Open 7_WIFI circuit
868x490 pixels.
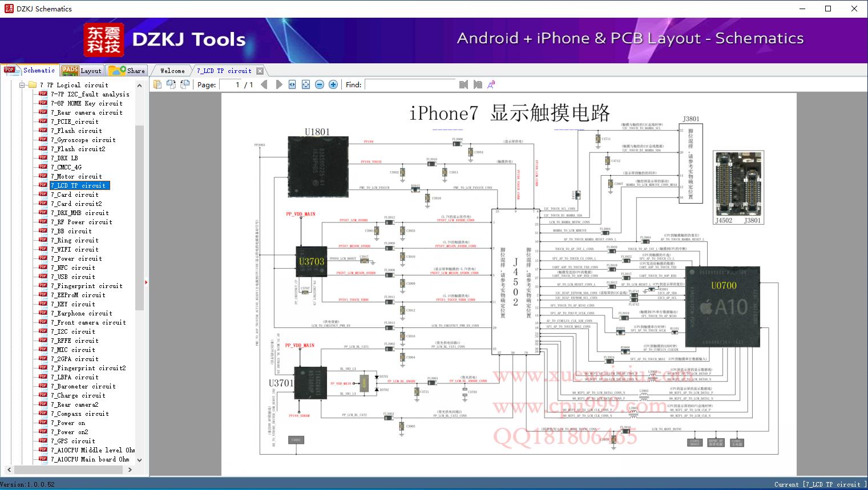click(x=74, y=249)
